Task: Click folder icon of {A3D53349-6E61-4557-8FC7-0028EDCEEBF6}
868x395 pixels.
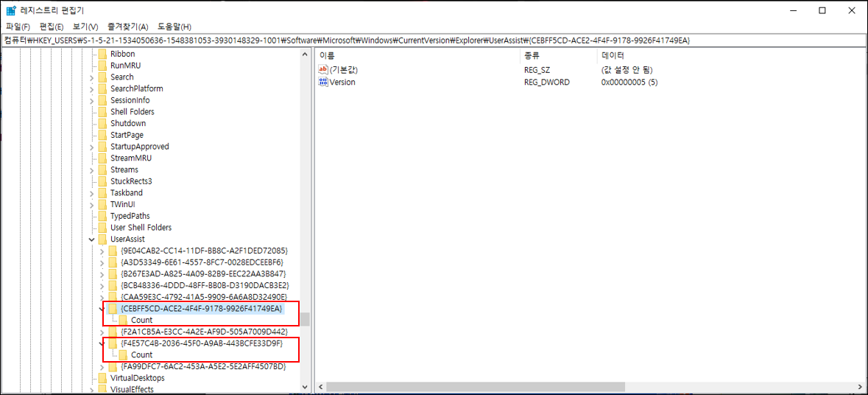Action: (113, 262)
